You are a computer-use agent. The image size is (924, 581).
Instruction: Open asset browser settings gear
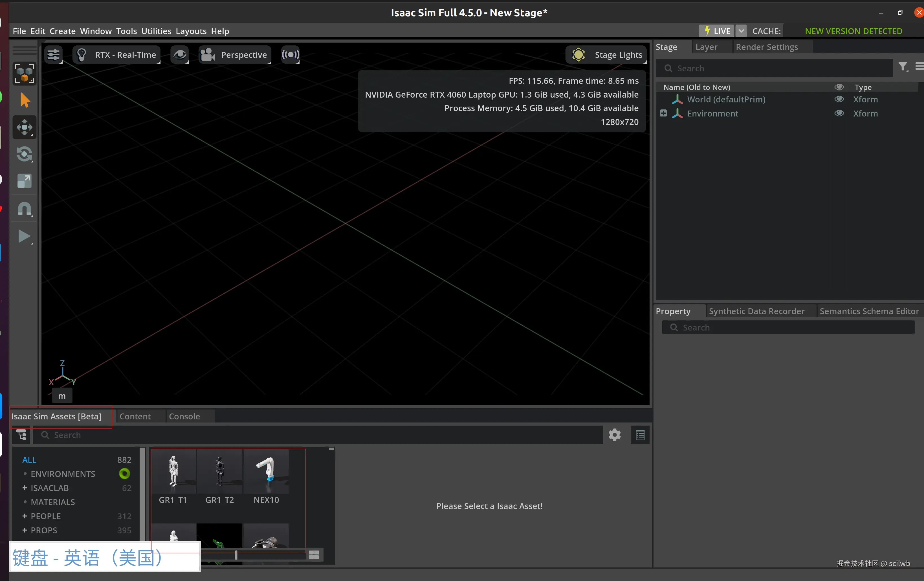point(614,435)
